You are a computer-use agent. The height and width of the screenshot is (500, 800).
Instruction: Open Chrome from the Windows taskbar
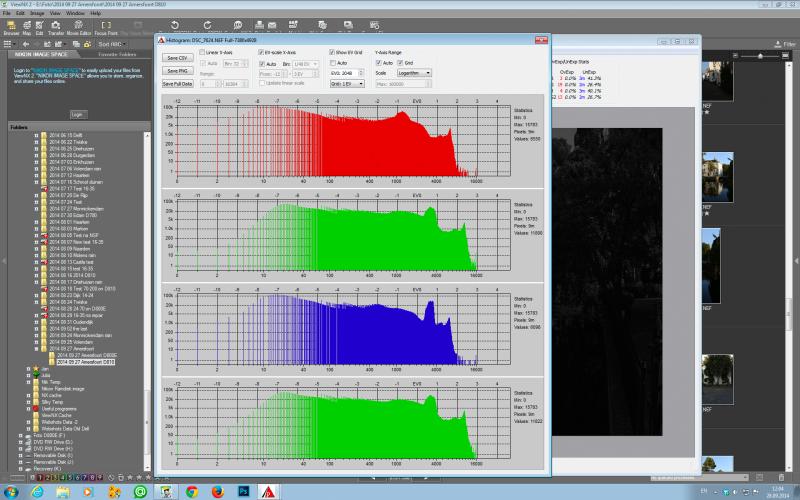pyautogui.click(x=192, y=492)
